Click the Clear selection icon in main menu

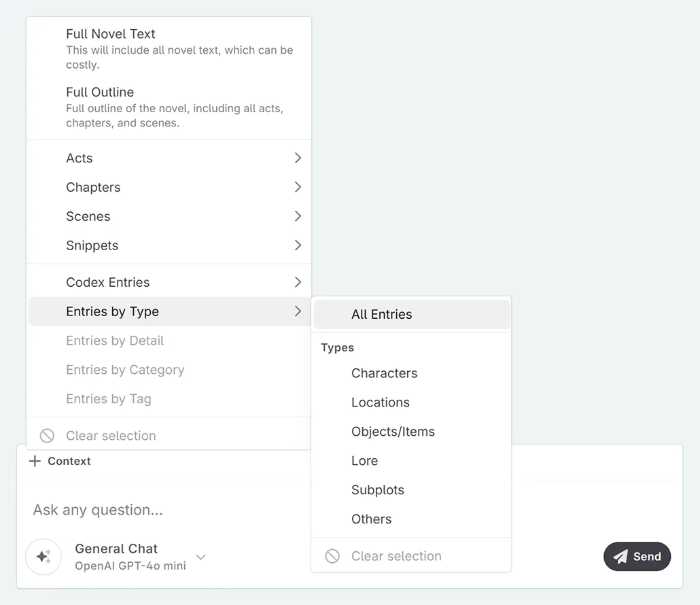[x=47, y=436]
